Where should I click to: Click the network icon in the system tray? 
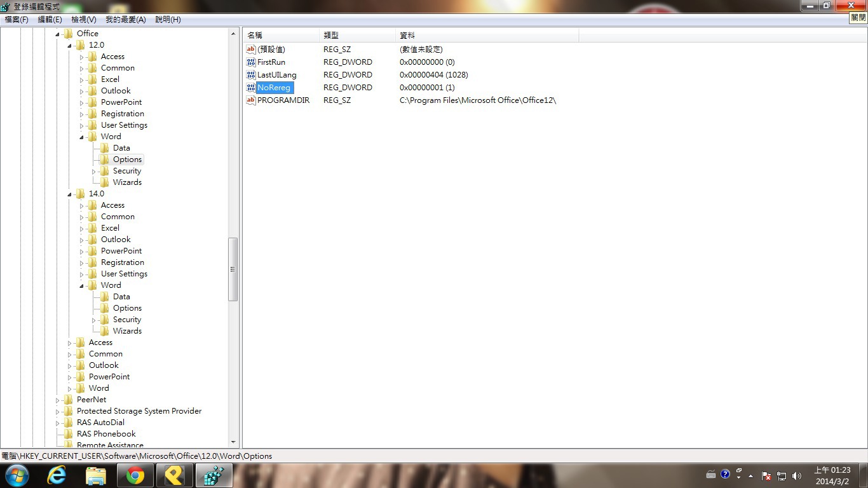click(782, 475)
